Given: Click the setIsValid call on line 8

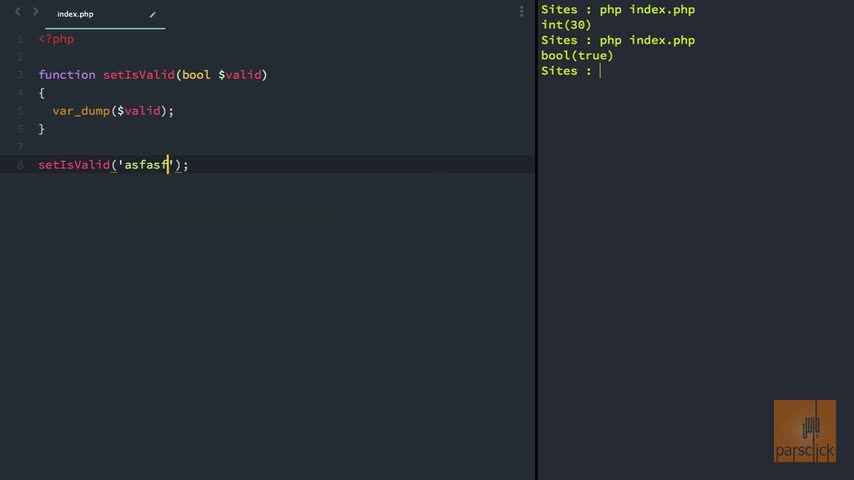Looking at the screenshot, I should pos(74,165).
